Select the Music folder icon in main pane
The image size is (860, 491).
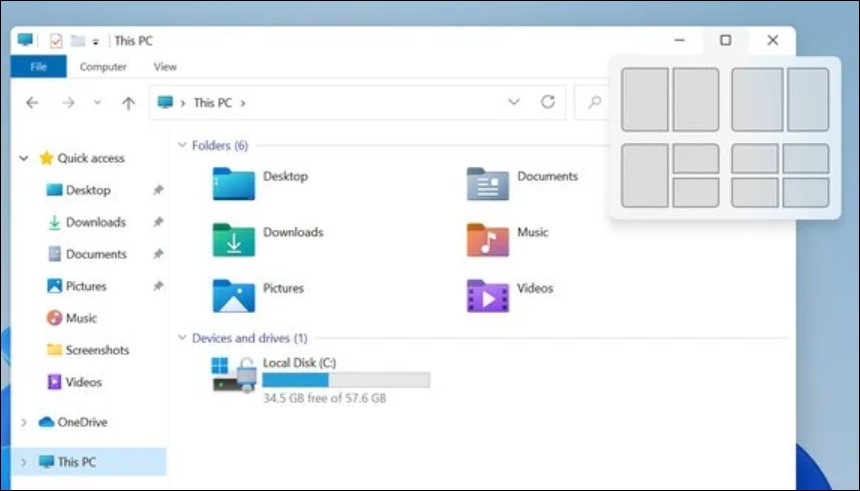[488, 240]
